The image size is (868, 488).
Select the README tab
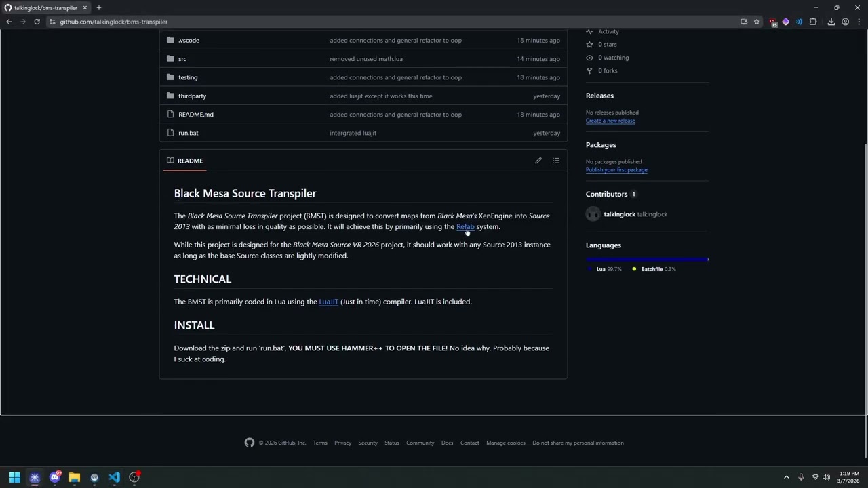(184, 161)
